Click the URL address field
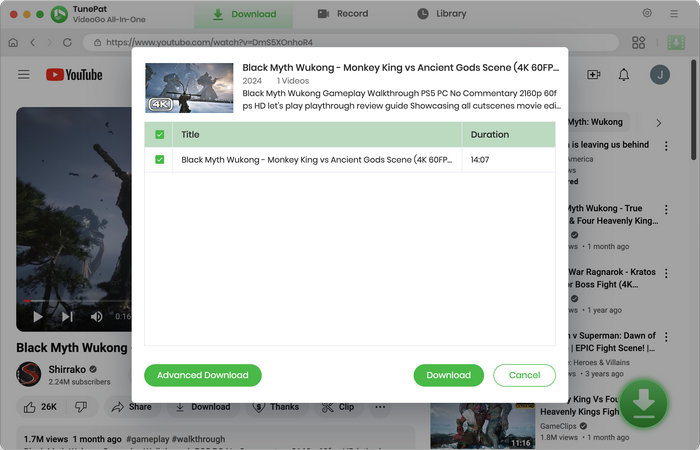The width and height of the screenshot is (700, 450). (x=350, y=42)
